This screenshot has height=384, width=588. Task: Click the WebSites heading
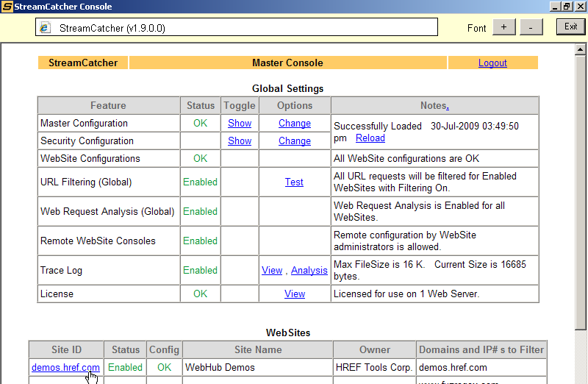click(x=288, y=333)
